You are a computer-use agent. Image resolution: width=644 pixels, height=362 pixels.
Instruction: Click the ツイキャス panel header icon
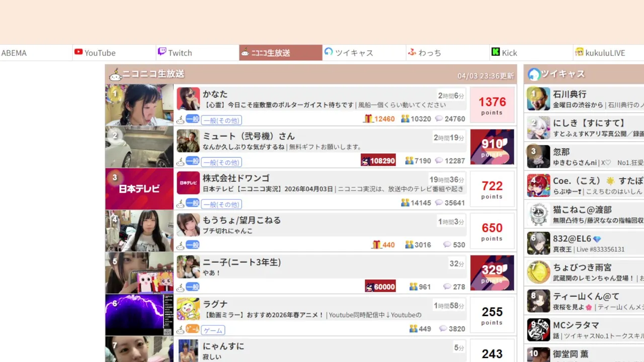click(x=534, y=74)
